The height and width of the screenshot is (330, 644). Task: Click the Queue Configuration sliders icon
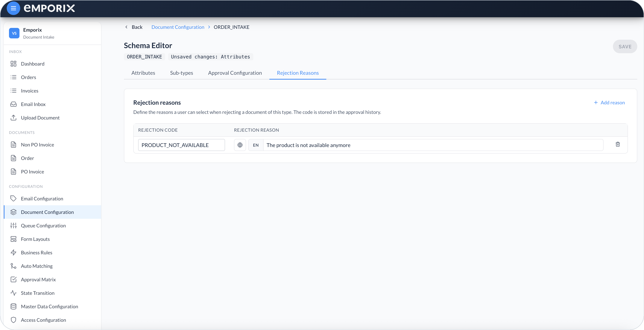tap(13, 226)
